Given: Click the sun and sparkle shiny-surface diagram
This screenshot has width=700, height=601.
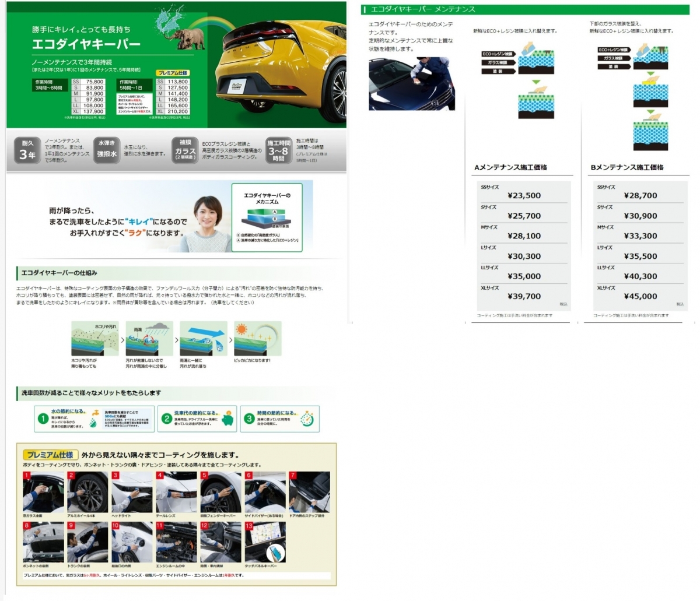Looking at the screenshot, I should coord(257,339).
